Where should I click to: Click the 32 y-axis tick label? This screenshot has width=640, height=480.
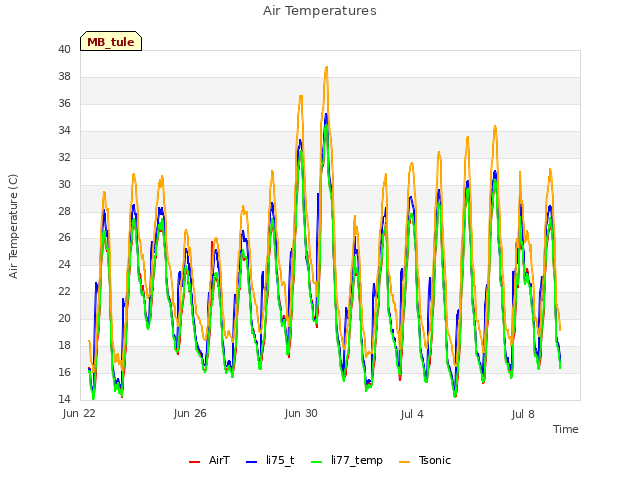pyautogui.click(x=64, y=157)
